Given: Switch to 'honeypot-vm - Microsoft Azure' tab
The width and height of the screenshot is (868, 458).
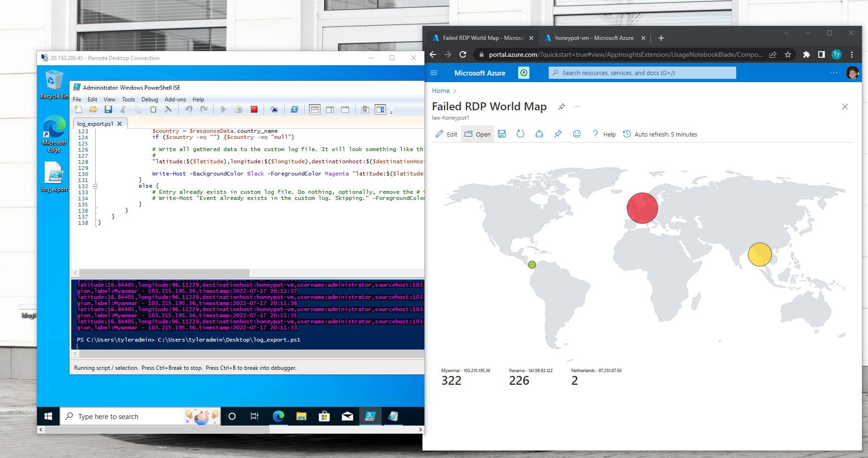Looking at the screenshot, I should [x=594, y=38].
